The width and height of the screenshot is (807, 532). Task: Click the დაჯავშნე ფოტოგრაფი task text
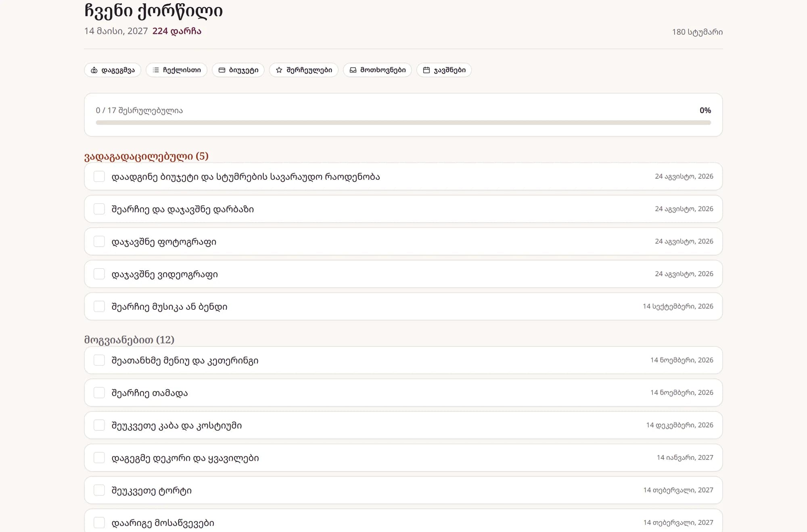click(164, 242)
